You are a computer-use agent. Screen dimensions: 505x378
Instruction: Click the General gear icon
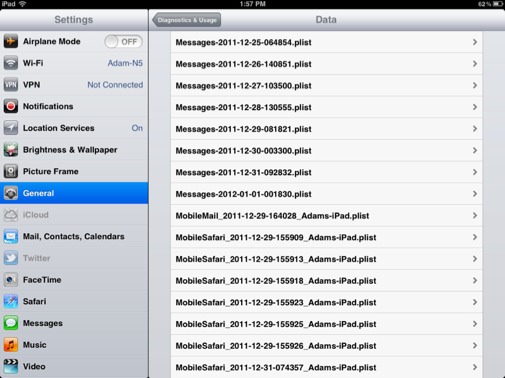coord(11,193)
